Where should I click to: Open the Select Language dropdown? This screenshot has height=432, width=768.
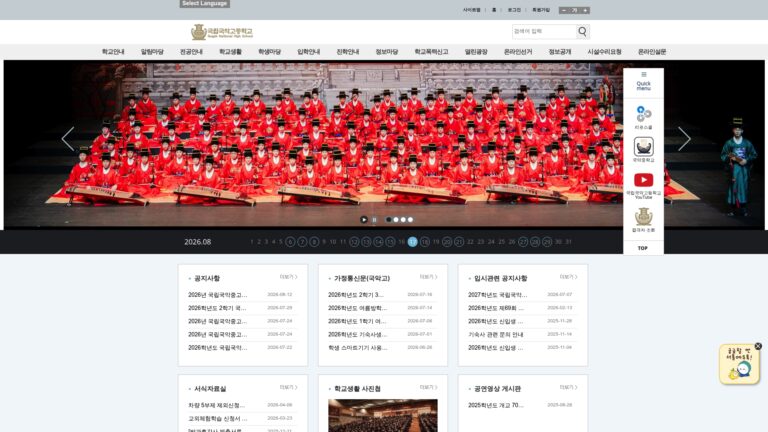coord(205,3)
